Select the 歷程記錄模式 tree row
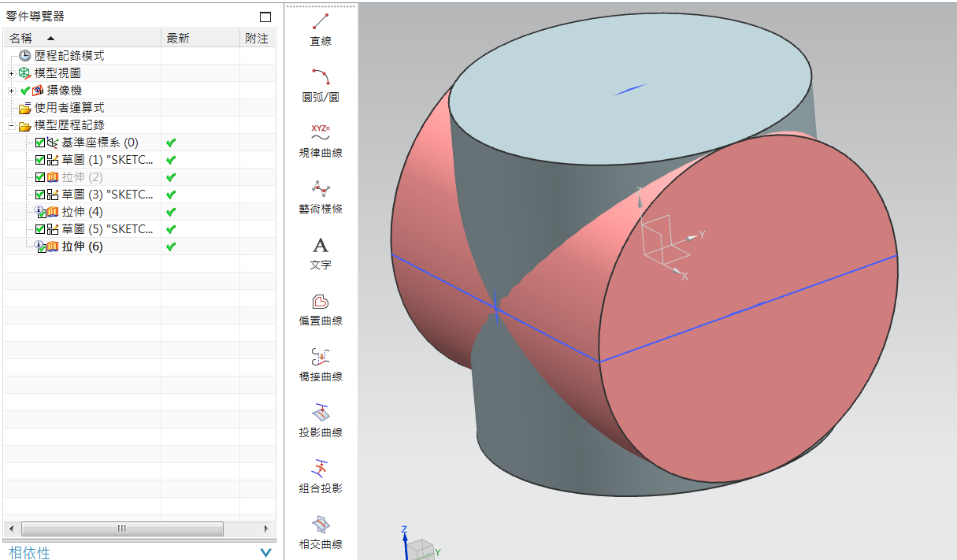The height and width of the screenshot is (560, 957). pyautogui.click(x=139, y=56)
